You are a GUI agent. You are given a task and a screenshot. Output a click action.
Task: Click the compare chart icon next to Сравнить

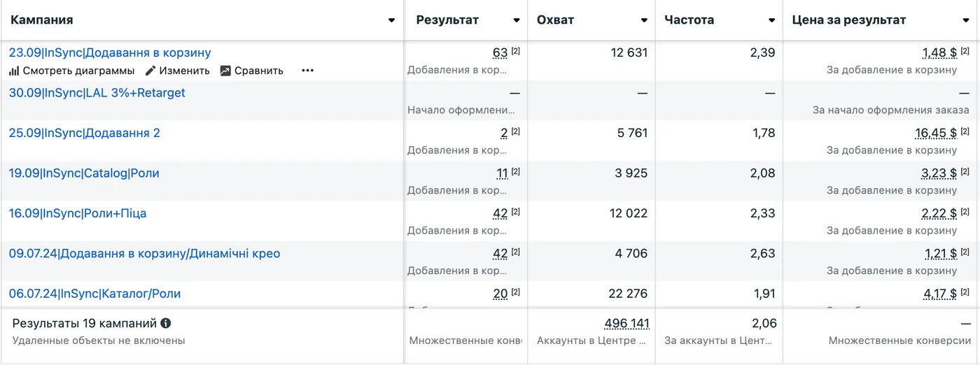[x=225, y=71]
